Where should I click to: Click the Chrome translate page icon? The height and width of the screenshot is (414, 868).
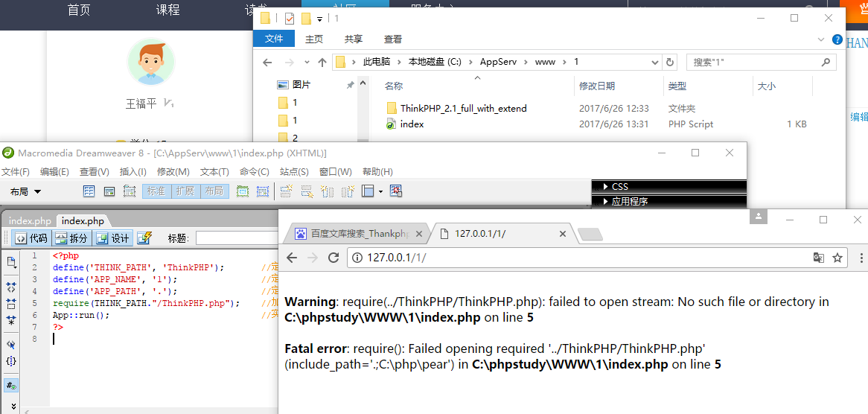point(818,258)
